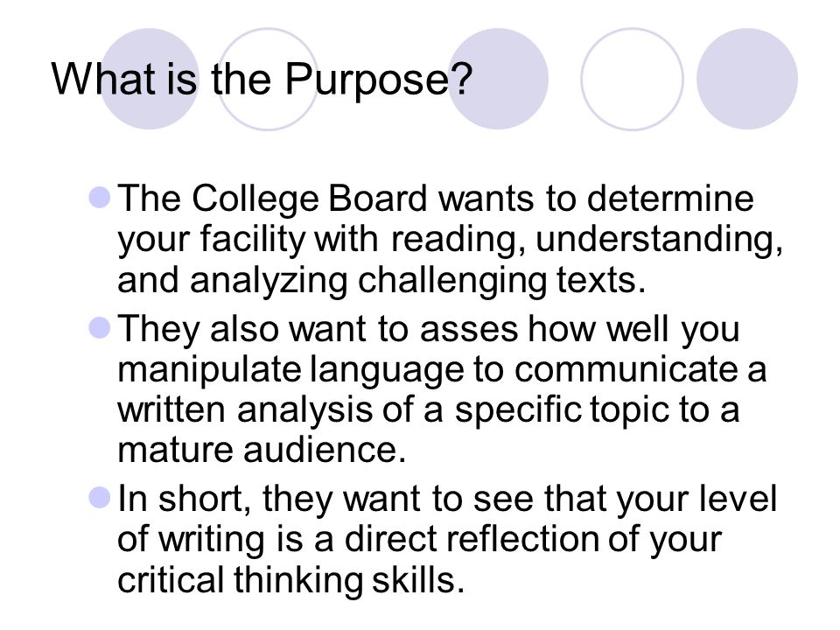Click the slide title 'What is the Purpose?'

pyautogui.click(x=262, y=80)
